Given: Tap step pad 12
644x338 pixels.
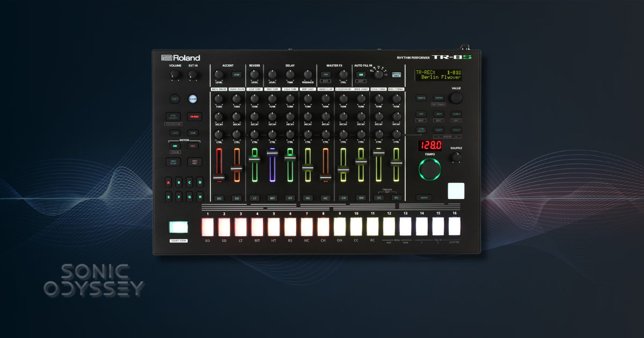Looking at the screenshot, I should coord(389,226).
